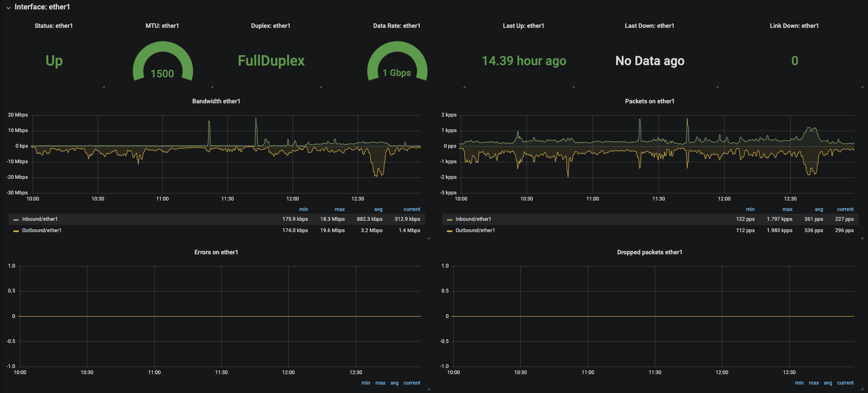Open the Duplex: ether1 panel title menu

click(271, 26)
